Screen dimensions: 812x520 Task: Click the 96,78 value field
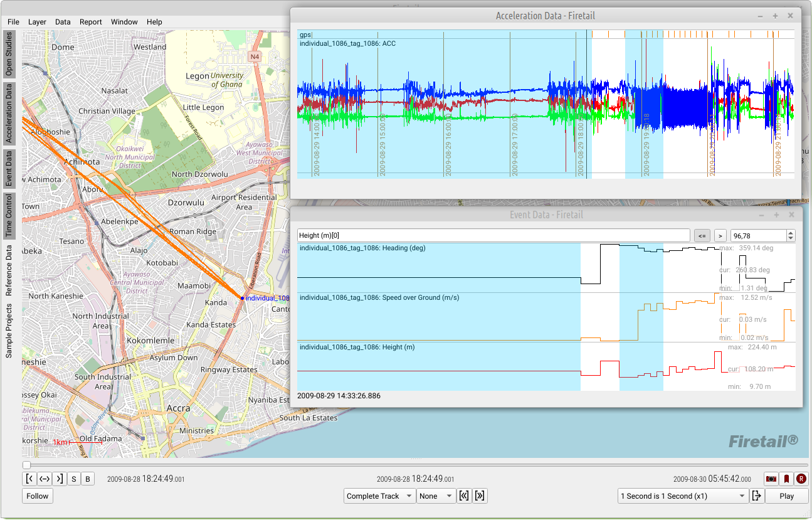click(758, 236)
